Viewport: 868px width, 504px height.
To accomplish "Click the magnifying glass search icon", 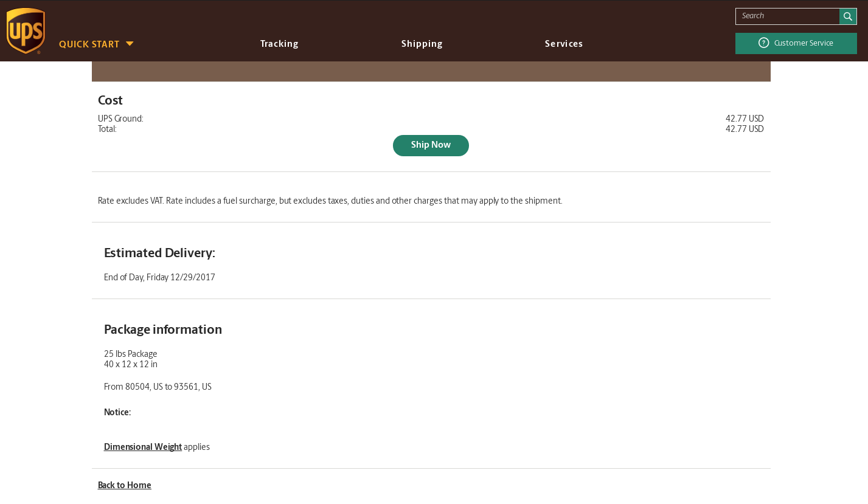I will click(x=848, y=16).
